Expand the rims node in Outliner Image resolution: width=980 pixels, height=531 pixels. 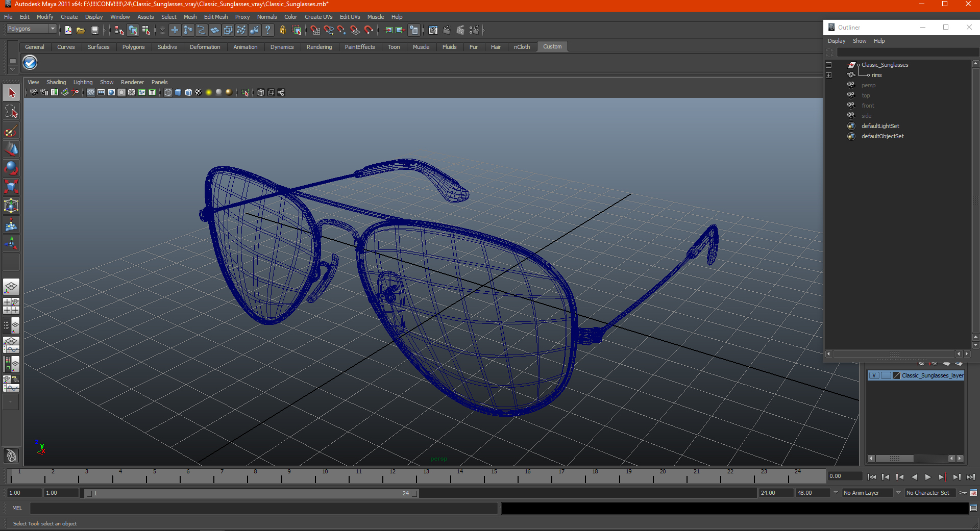[829, 75]
